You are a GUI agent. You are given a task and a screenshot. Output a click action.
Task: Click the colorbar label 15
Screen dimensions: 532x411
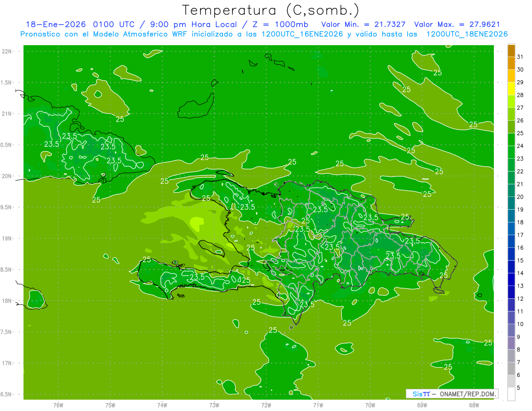click(x=520, y=261)
